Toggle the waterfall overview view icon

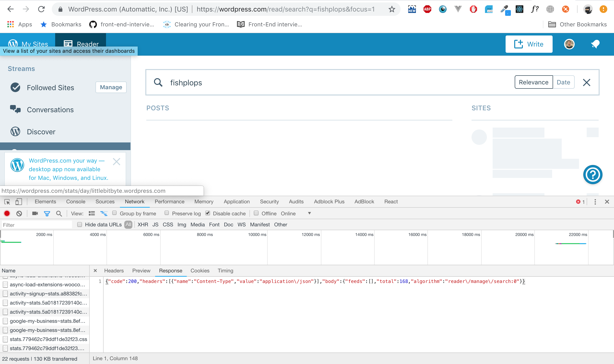[104, 213]
